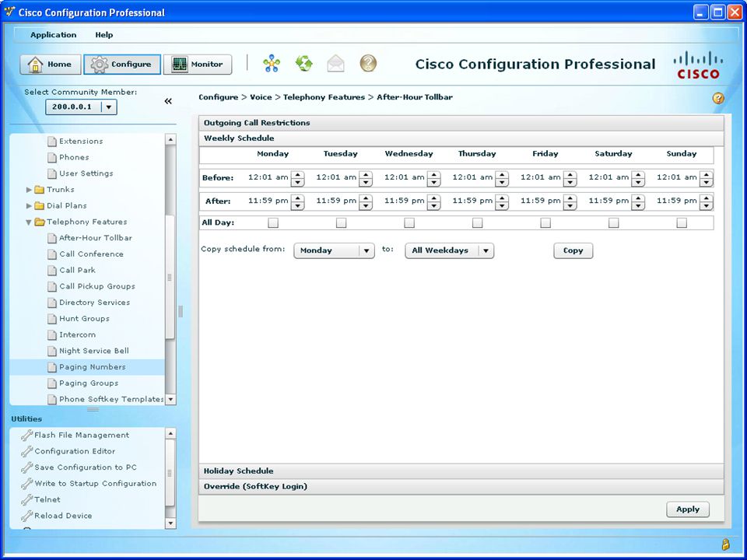Go to Home view
Viewport: 747px width, 560px height.
pyautogui.click(x=51, y=65)
